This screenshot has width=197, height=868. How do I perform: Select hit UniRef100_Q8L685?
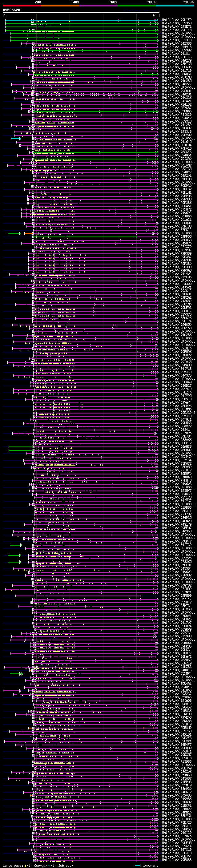tap(177, 67)
